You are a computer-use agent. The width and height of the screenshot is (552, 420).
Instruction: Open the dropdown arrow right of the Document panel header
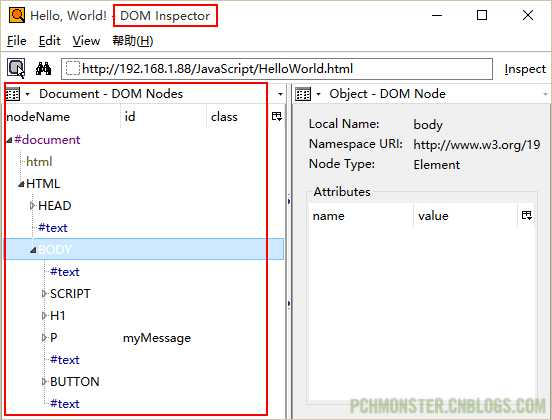point(280,94)
